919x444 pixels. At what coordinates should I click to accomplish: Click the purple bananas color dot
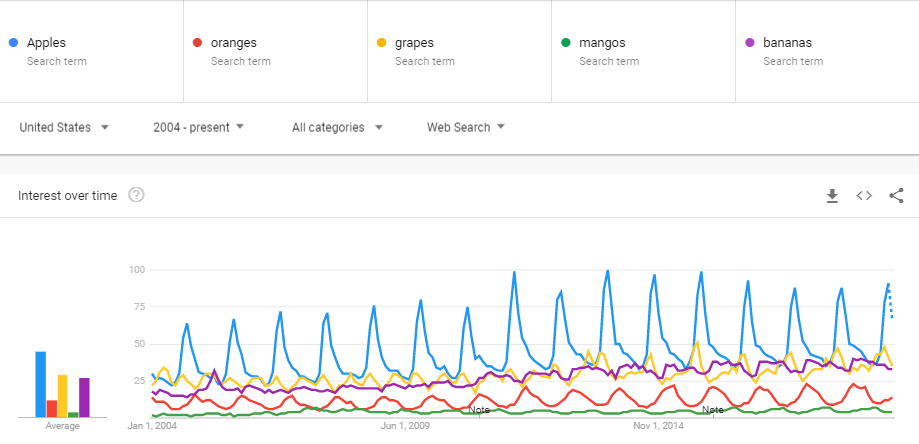pyautogui.click(x=750, y=43)
